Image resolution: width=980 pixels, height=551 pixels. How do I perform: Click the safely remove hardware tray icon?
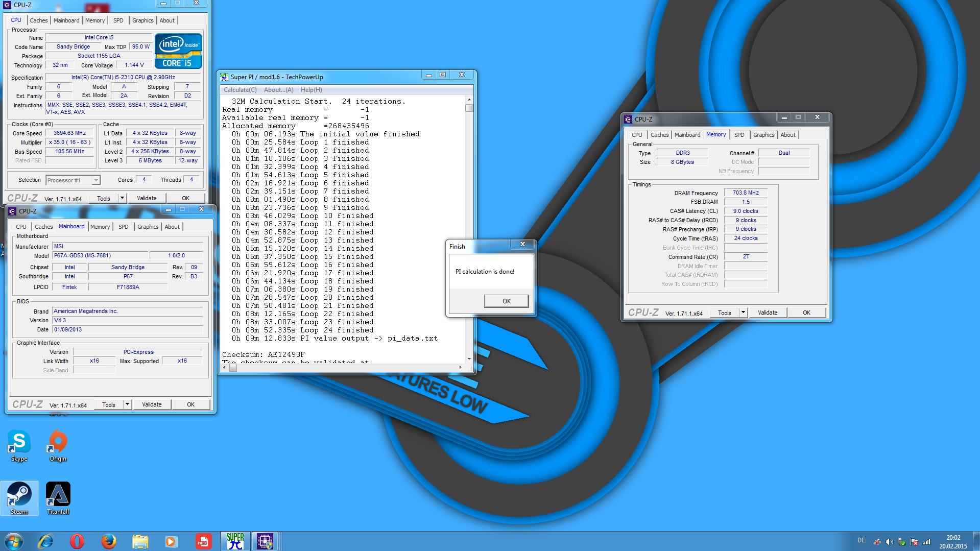click(902, 542)
